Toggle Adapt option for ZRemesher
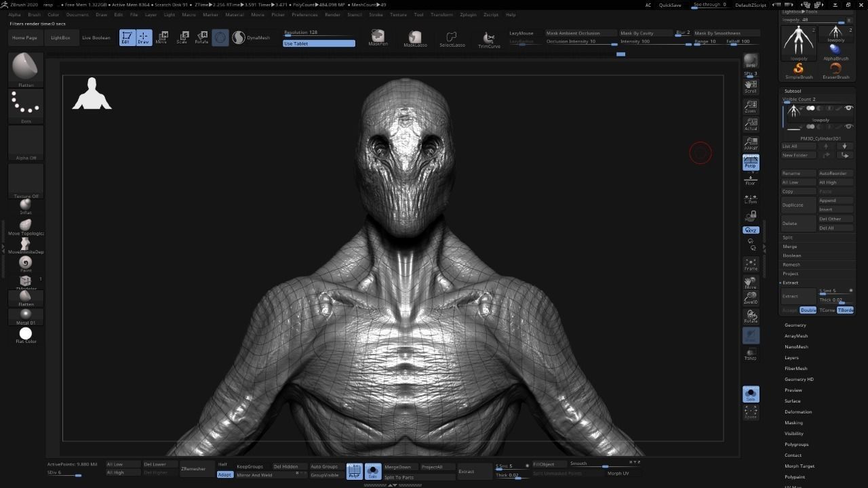868x488 pixels. coord(224,474)
